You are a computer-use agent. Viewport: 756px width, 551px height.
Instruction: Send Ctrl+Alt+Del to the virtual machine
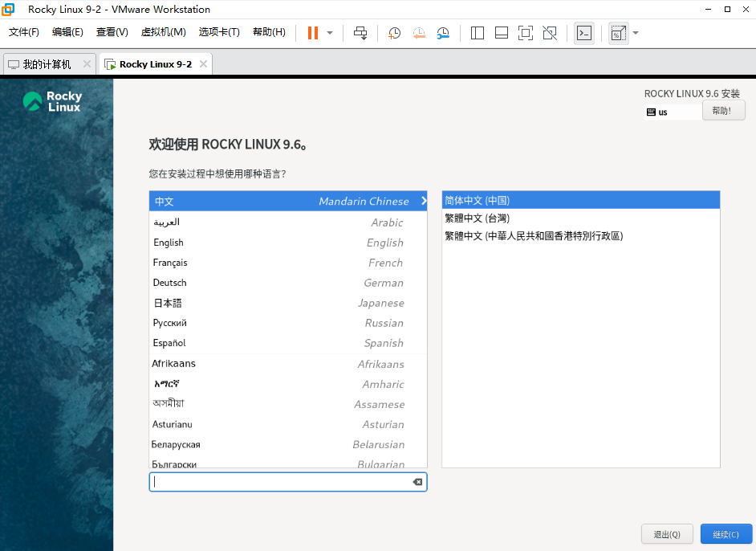[360, 33]
